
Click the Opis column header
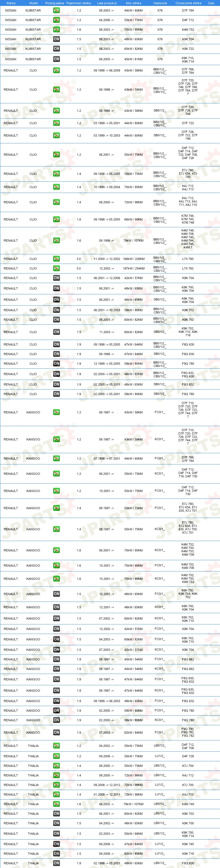(x=211, y=3)
